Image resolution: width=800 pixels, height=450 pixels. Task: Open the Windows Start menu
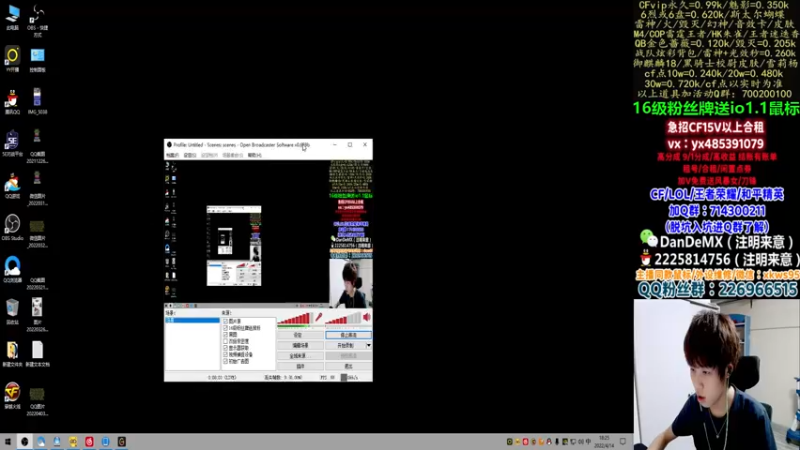(8, 442)
